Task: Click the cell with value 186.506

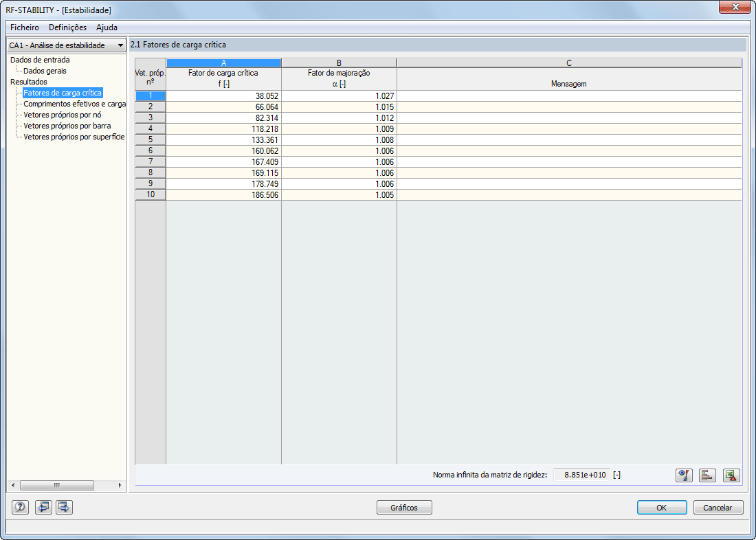Action: [224, 195]
